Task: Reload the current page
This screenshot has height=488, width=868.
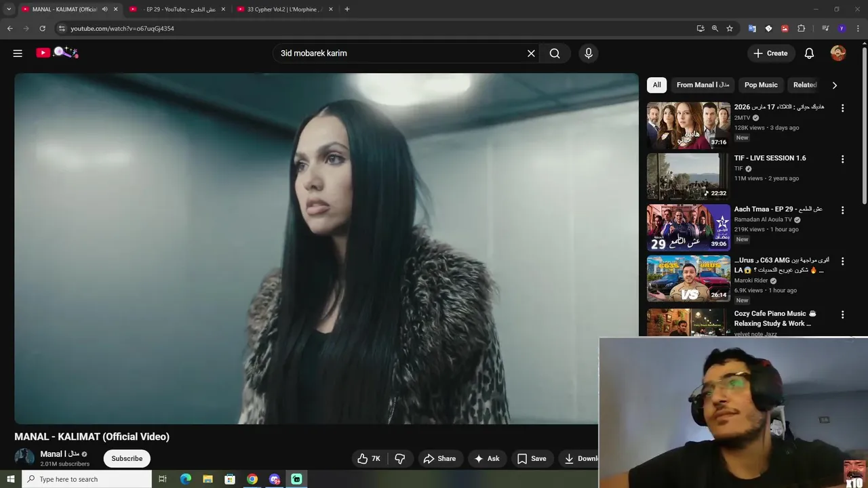Action: tap(42, 28)
